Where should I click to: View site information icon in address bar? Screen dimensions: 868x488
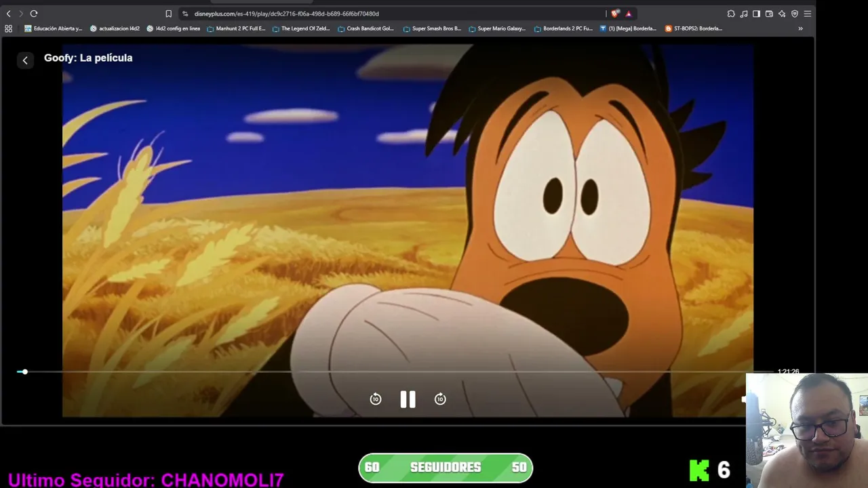(x=185, y=14)
